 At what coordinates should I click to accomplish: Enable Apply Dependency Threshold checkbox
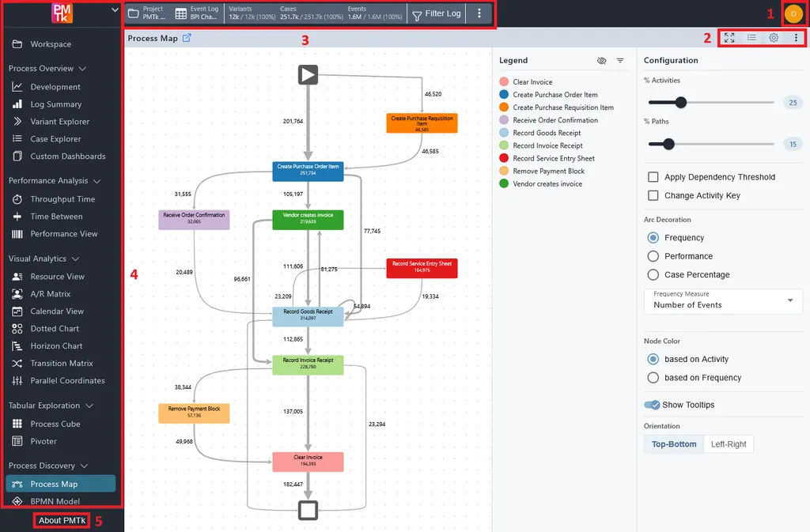653,177
